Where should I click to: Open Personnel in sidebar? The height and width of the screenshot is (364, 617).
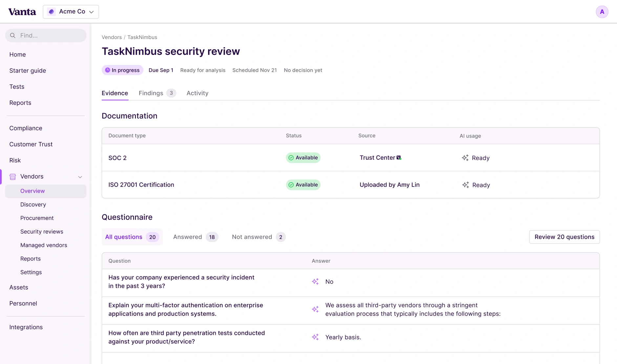pyautogui.click(x=23, y=304)
